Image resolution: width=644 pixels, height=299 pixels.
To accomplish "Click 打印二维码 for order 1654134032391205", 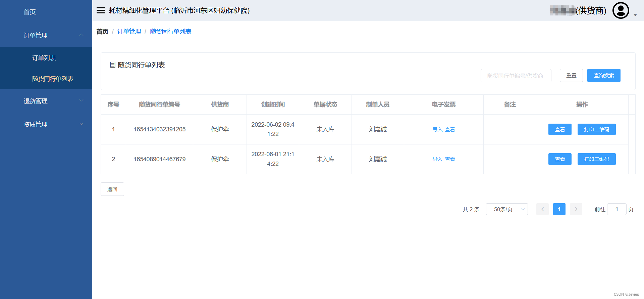I will [596, 129].
